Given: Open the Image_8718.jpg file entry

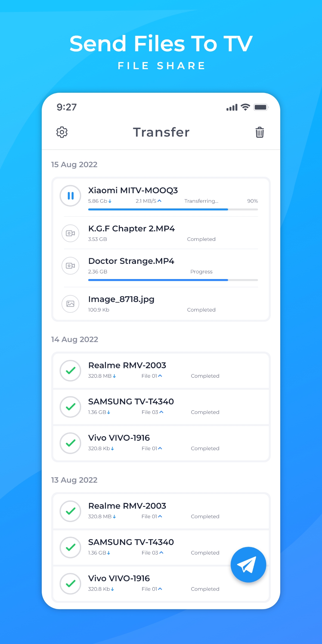Looking at the screenshot, I should point(161,304).
